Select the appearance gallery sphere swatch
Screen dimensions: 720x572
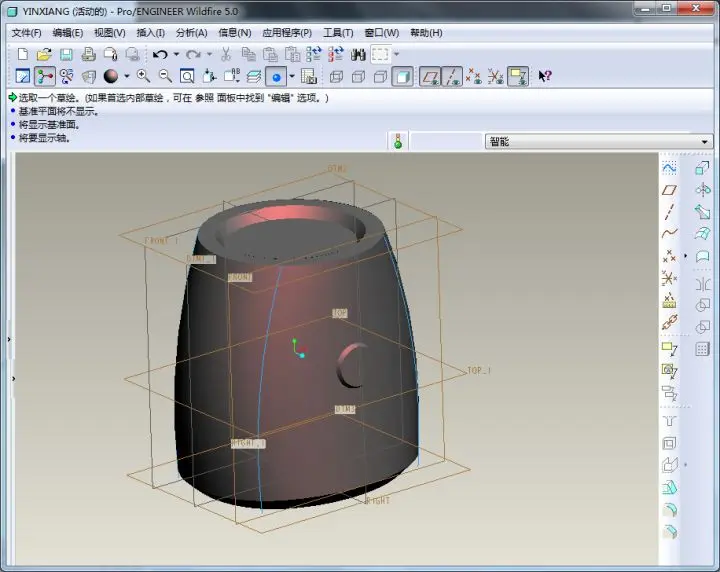pos(111,76)
